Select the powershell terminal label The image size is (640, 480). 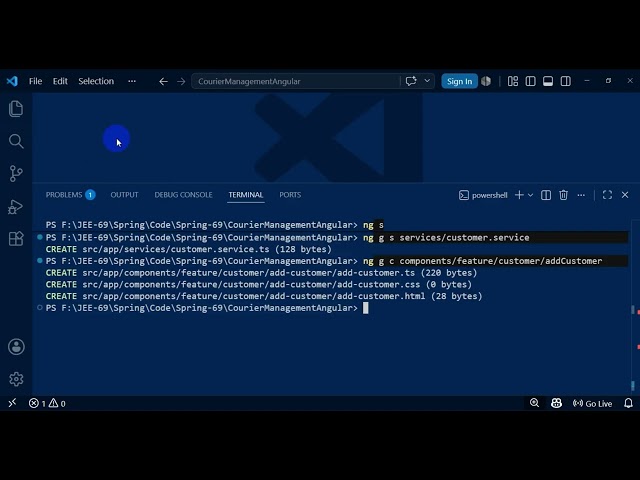pos(483,195)
